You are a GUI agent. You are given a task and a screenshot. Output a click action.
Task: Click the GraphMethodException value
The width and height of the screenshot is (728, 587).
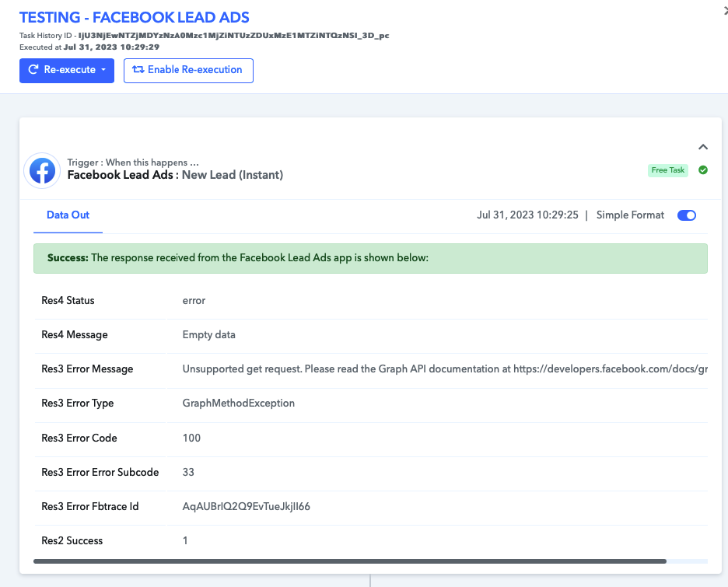239,404
